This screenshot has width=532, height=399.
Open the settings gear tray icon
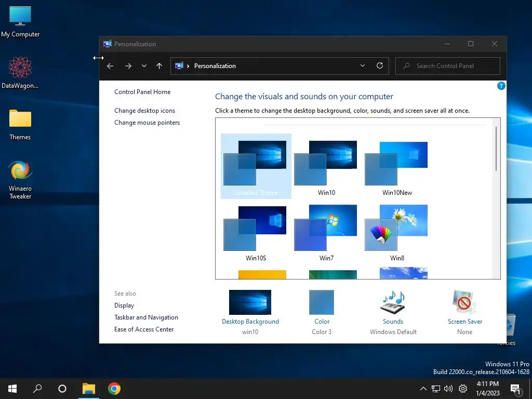pos(463,389)
